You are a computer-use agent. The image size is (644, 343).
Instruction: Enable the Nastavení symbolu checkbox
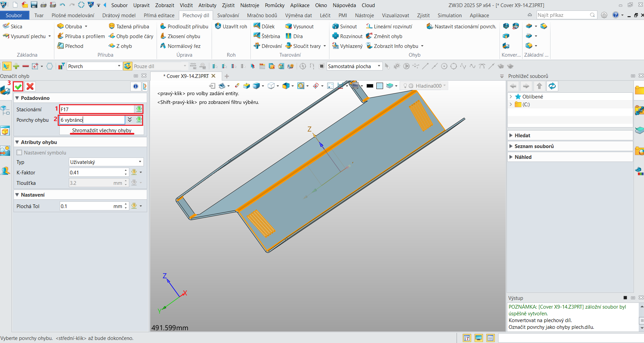[19, 152]
